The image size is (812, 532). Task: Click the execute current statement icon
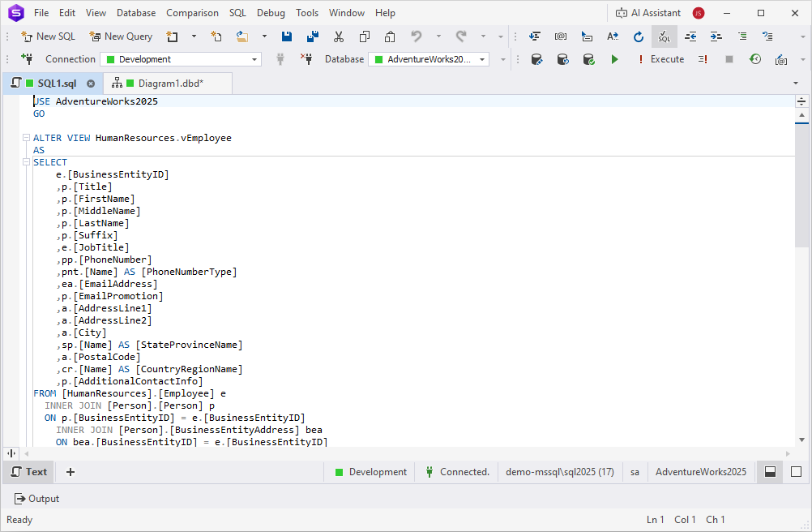click(x=703, y=59)
